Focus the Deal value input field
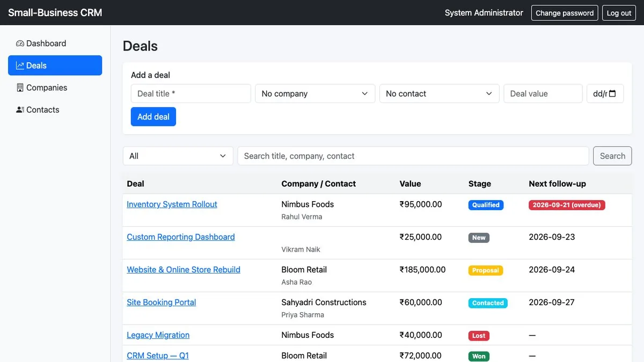Image resolution: width=644 pixels, height=362 pixels. (543, 93)
